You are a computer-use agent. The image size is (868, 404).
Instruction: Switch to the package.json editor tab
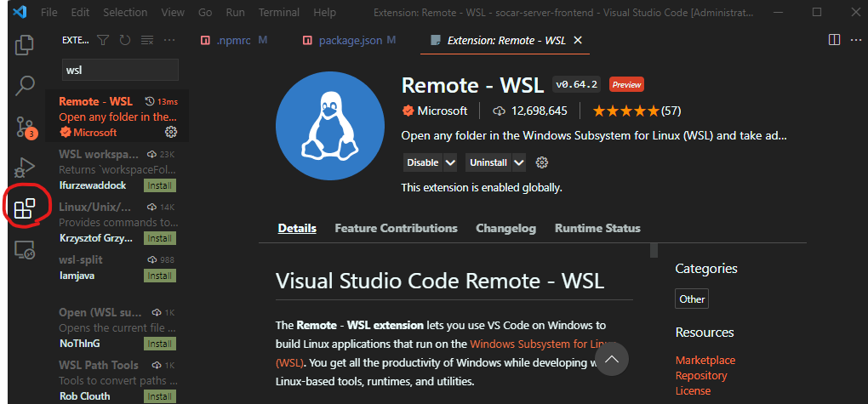coord(350,40)
